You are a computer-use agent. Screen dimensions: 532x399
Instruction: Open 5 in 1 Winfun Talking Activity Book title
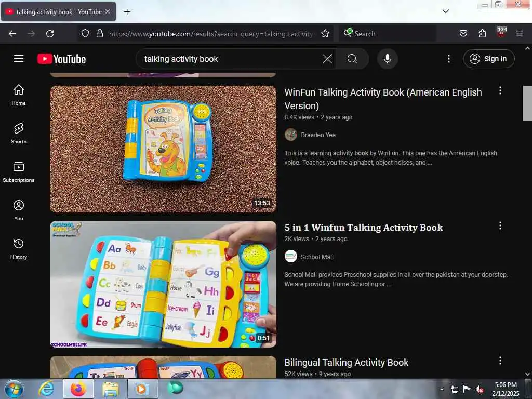tap(363, 228)
